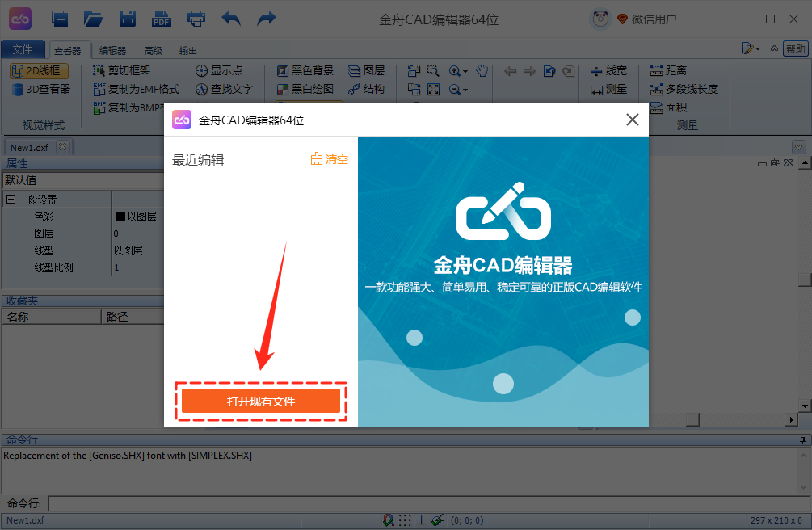Open the 文件 menu tab
Screen dimensions: 812x530
click(x=23, y=49)
